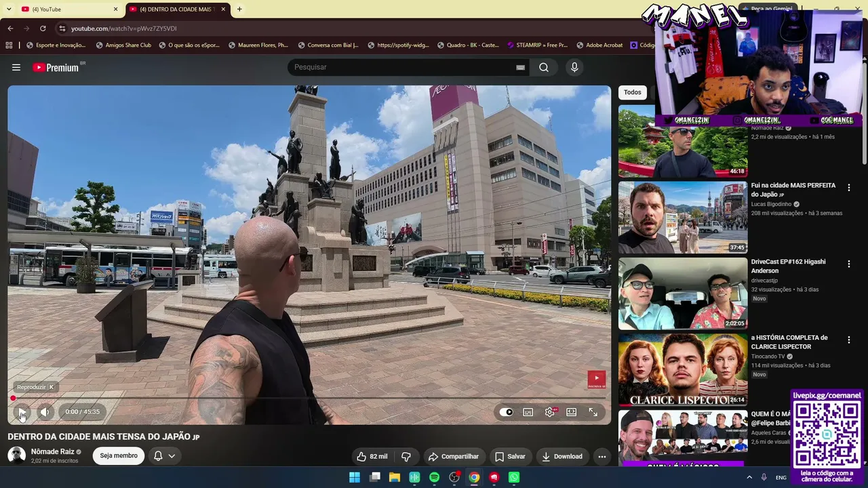
Task: Switch to theater mode
Action: 572,412
